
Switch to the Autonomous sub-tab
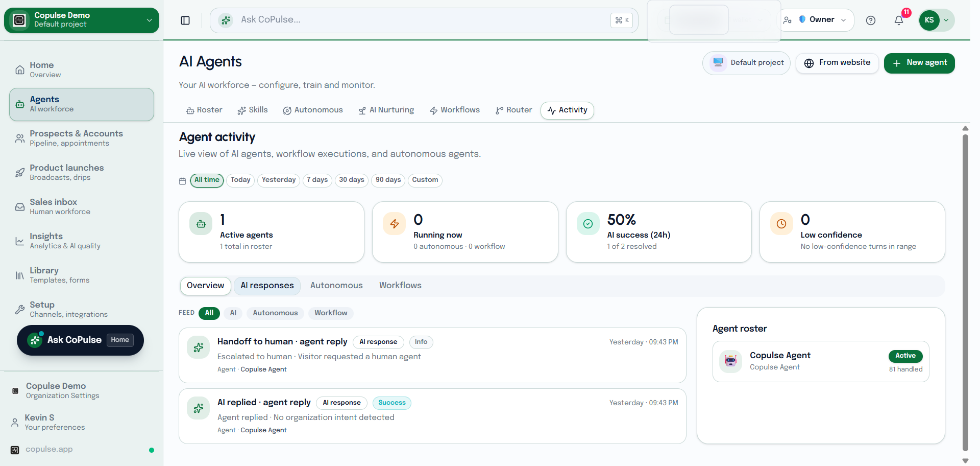tap(336, 286)
